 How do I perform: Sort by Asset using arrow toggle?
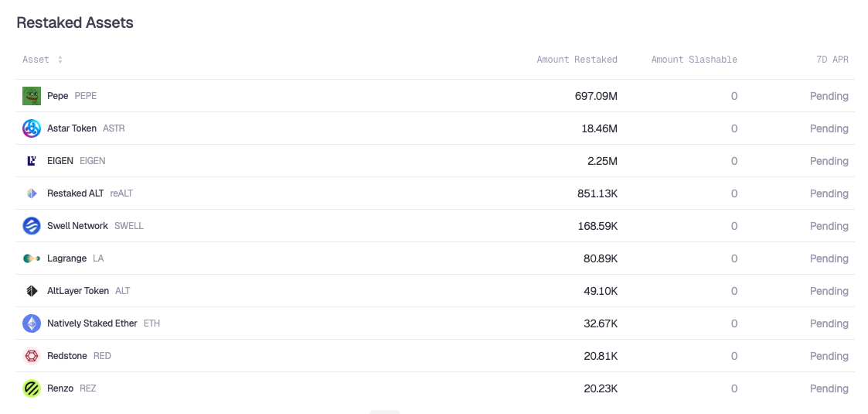click(x=60, y=60)
